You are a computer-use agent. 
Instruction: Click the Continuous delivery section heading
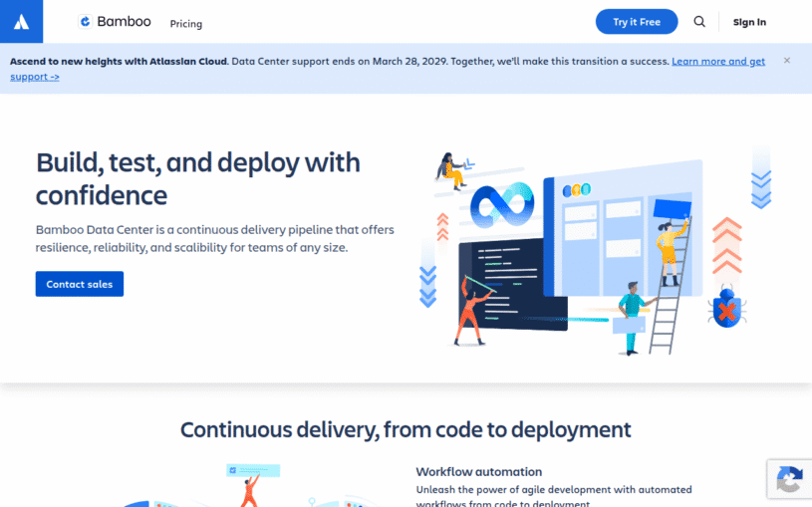tap(406, 430)
